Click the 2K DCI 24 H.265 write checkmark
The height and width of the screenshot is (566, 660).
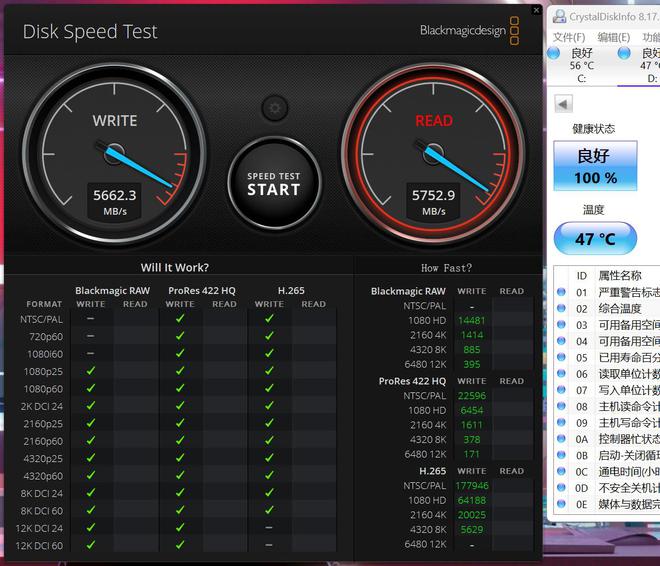pos(269,406)
